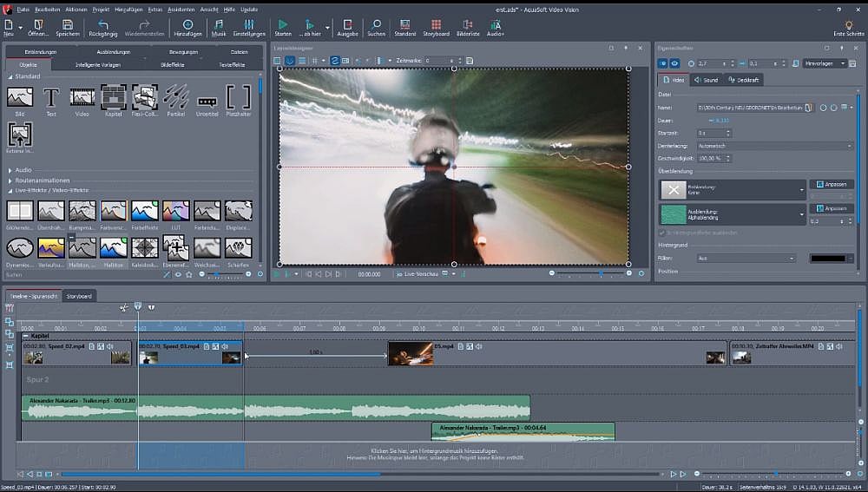868x492 pixels.
Task: Select the Text object in the toolbox
Action: click(51, 97)
